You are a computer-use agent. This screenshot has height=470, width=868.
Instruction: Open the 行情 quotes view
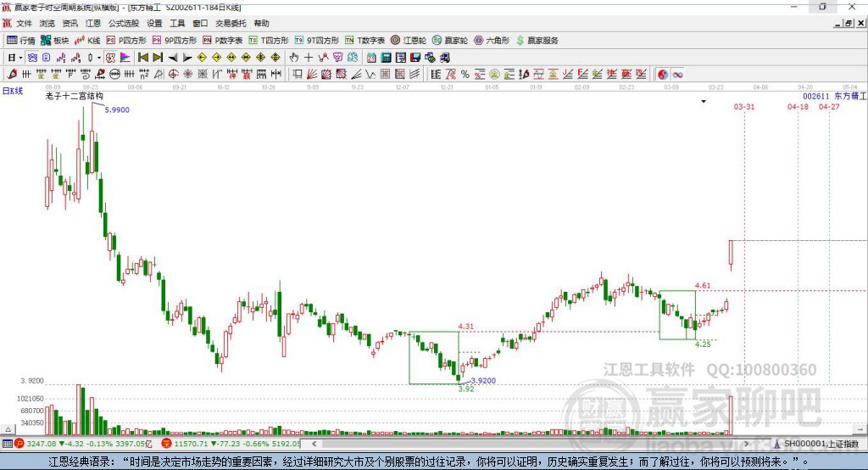(x=21, y=41)
